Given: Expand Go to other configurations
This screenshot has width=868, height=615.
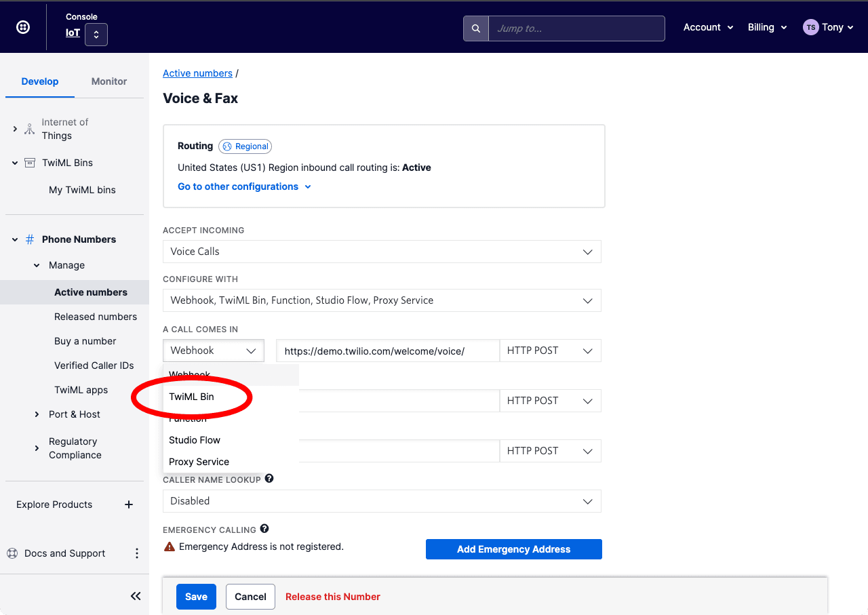Looking at the screenshot, I should (x=244, y=186).
